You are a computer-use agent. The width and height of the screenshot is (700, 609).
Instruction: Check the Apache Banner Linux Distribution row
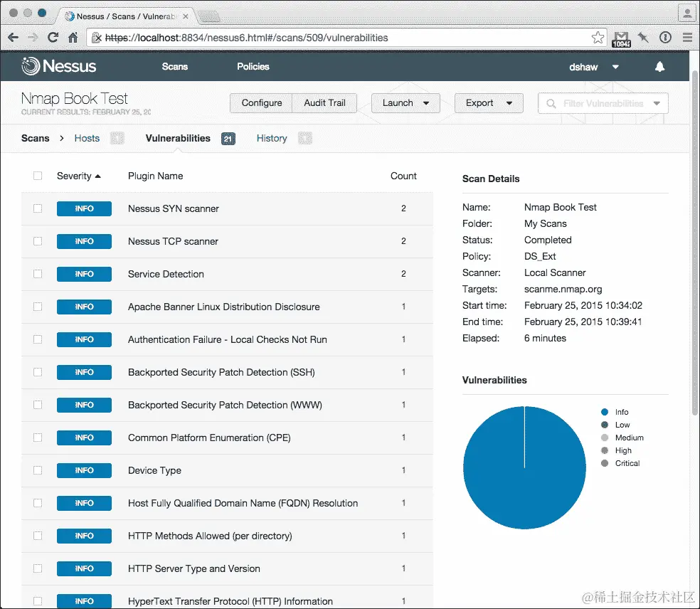click(x=38, y=307)
